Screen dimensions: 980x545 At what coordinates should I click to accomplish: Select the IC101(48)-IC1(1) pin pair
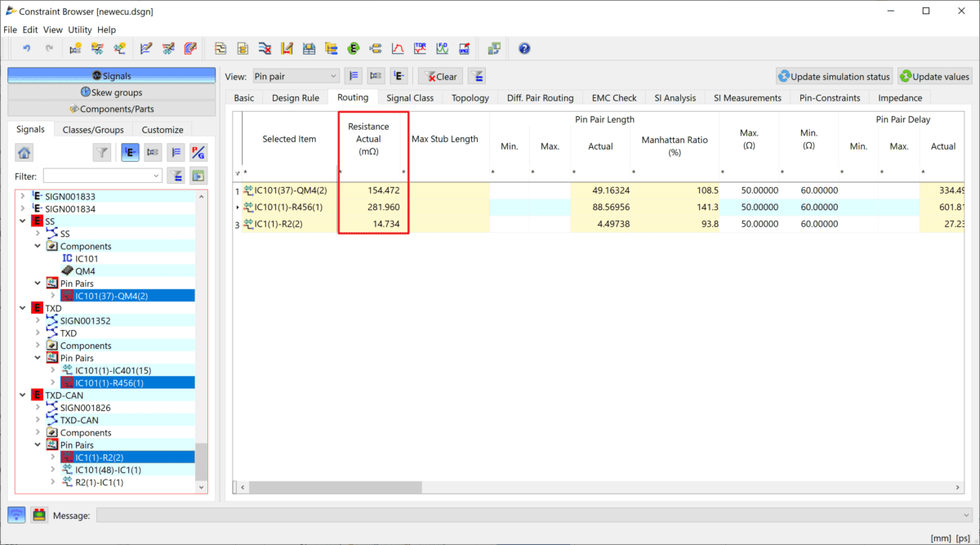click(x=108, y=470)
